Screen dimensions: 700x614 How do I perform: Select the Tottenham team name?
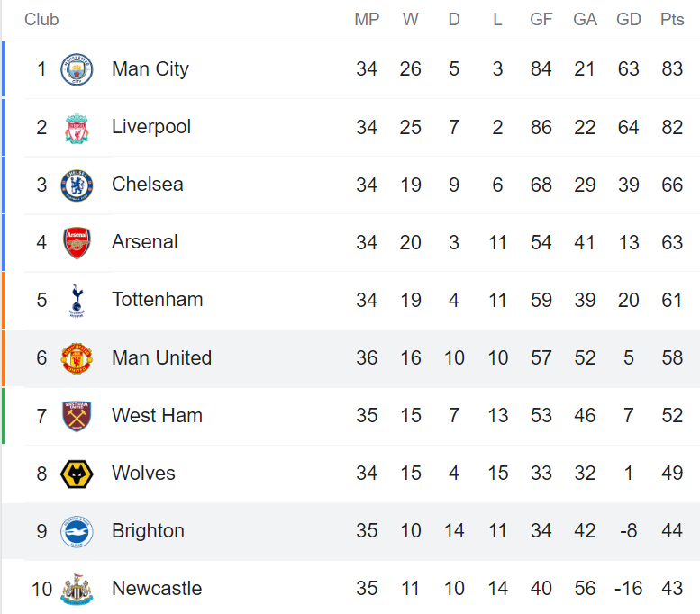[x=157, y=300]
